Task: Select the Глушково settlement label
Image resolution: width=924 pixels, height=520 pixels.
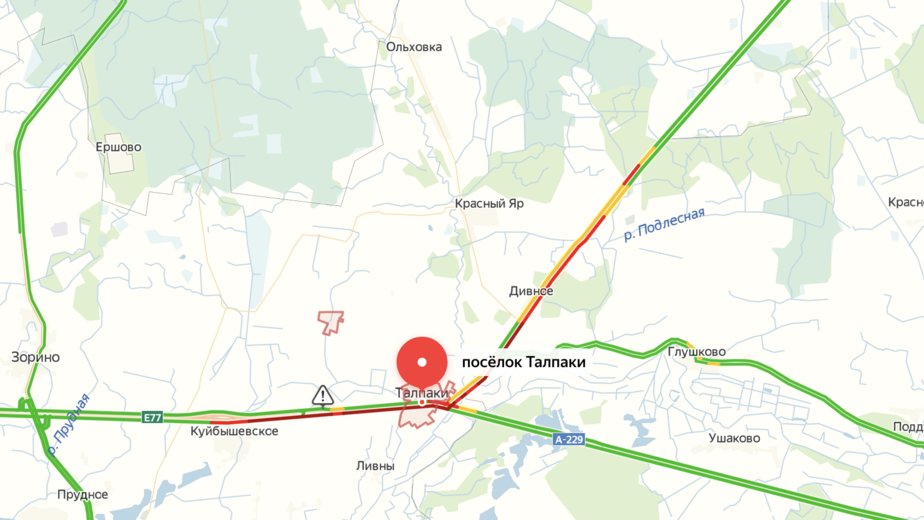Action: (697, 352)
